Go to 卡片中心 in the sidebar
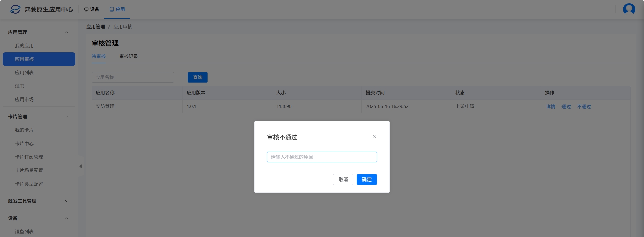The height and width of the screenshot is (237, 644). point(24,144)
